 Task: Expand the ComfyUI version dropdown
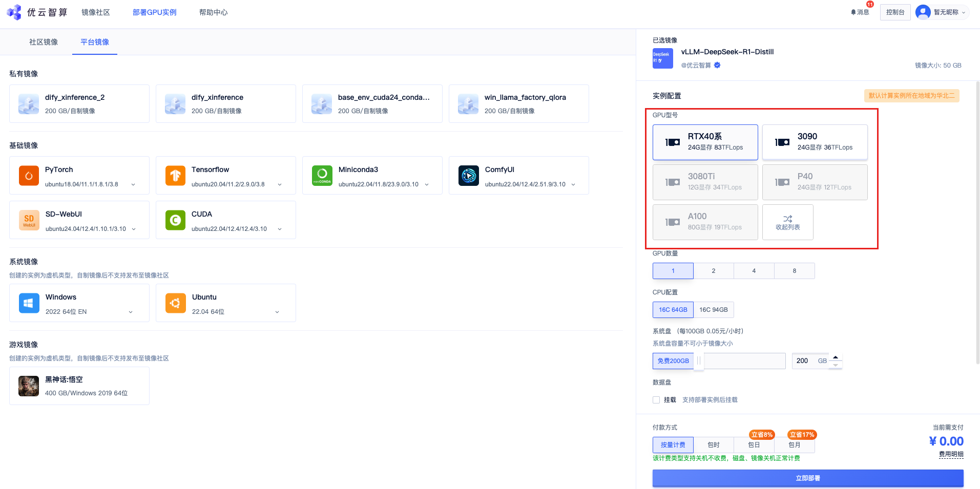pos(573,185)
